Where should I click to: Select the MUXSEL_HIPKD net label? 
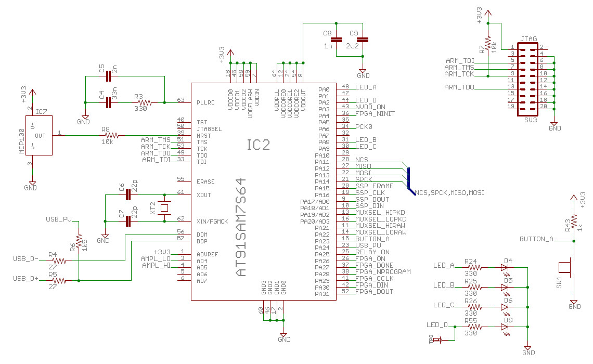pyautogui.click(x=380, y=213)
